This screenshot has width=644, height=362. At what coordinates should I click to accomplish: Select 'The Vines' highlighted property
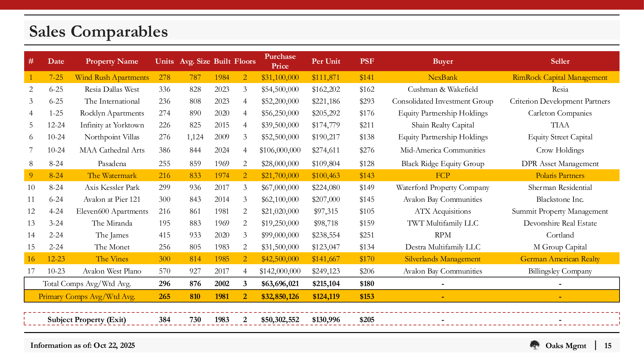pos(112,259)
